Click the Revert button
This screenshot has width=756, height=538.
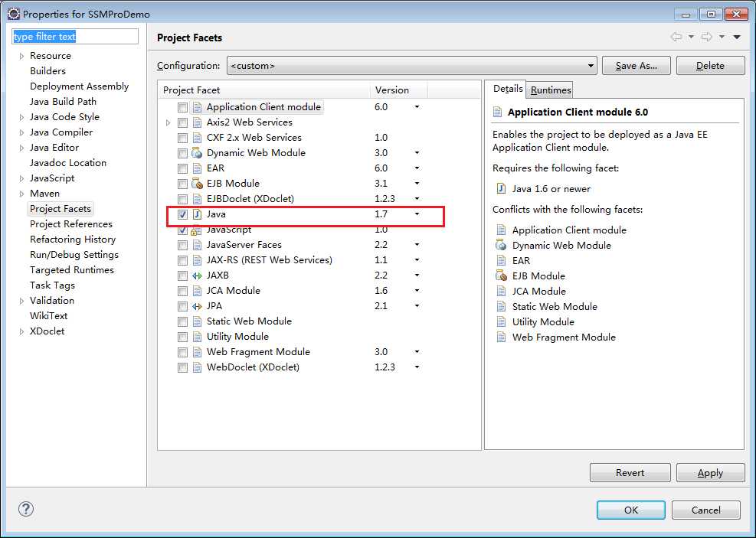pos(630,472)
